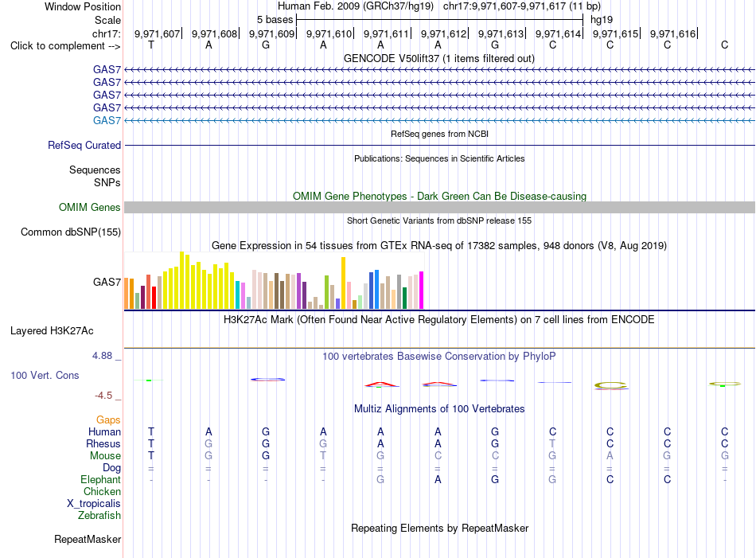Click the 'RefSeq genes from NCBI' title
The width and height of the screenshot is (756, 558).
[440, 134]
